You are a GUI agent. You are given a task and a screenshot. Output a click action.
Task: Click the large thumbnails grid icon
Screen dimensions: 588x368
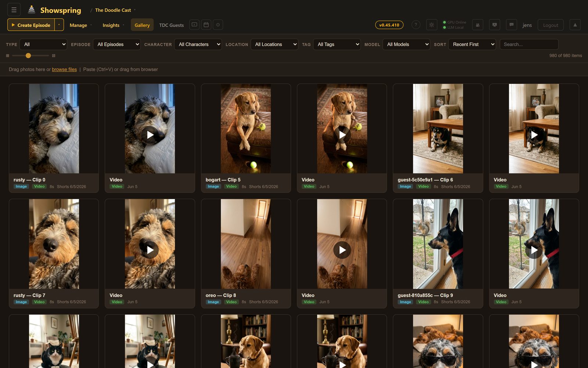pyautogui.click(x=54, y=56)
